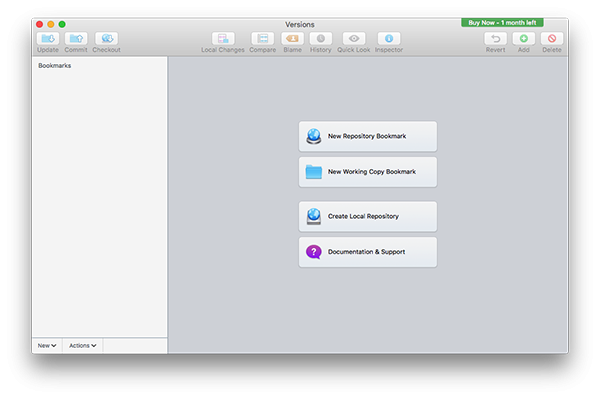This screenshot has width=600, height=399.
Task: Click the Commit toolbar icon
Action: click(76, 39)
